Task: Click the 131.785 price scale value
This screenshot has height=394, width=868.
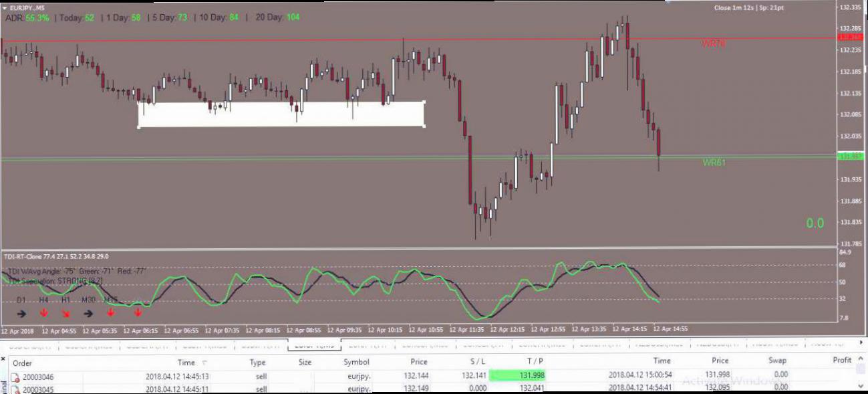Action: (x=851, y=243)
